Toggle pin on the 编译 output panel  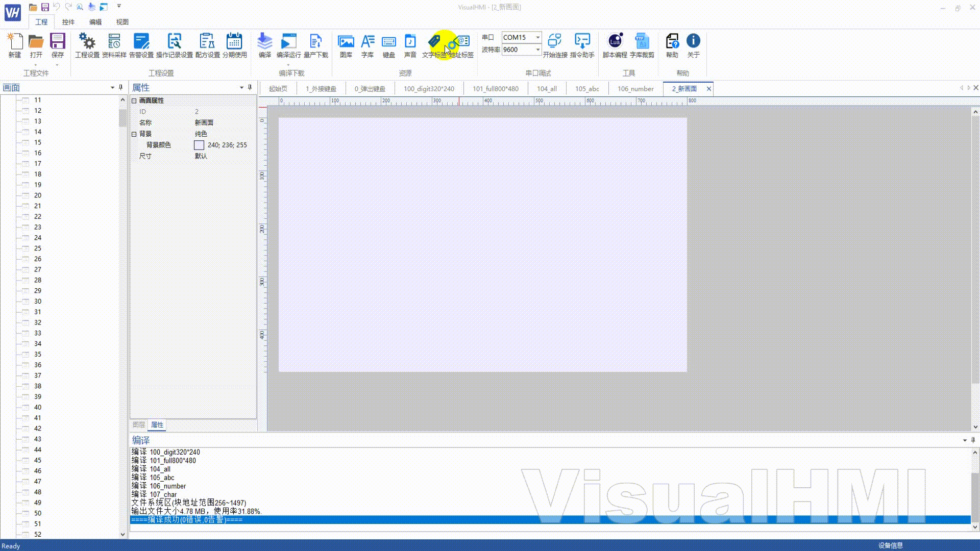pos(973,440)
